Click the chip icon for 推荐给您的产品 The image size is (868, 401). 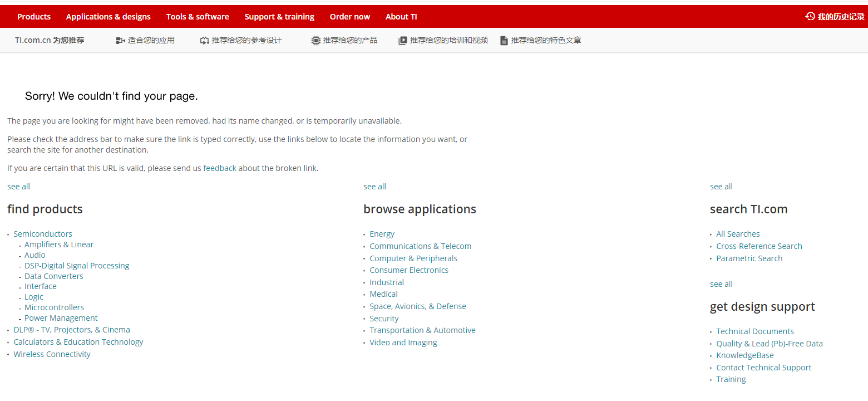pyautogui.click(x=315, y=41)
